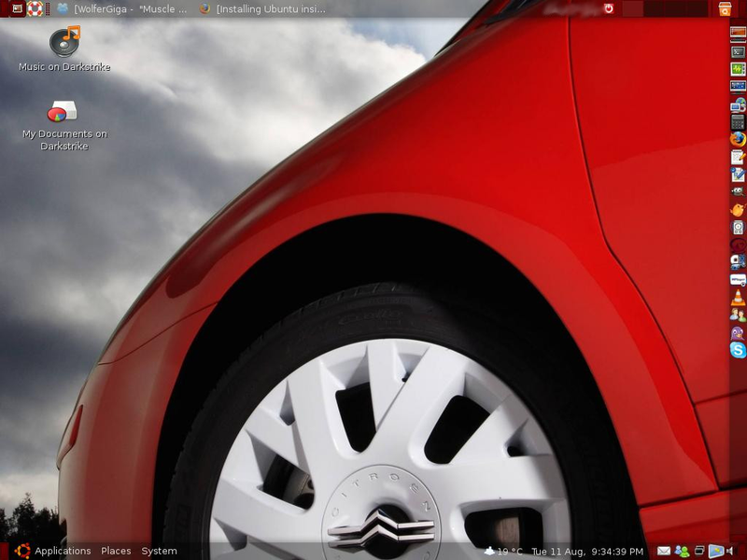Launch the media converter camera icon
Screen dimensions: 747x560
[738, 262]
